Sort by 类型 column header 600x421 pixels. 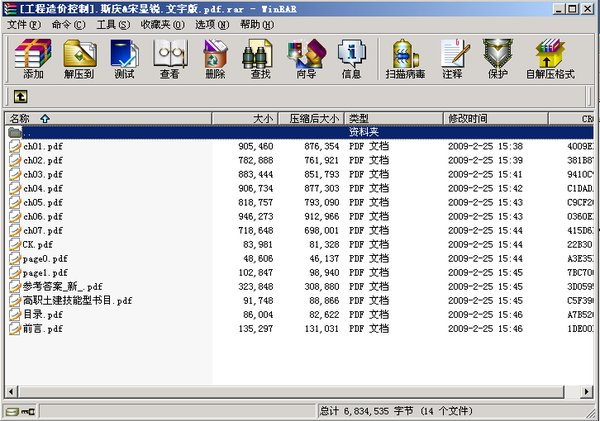pyautogui.click(x=394, y=119)
